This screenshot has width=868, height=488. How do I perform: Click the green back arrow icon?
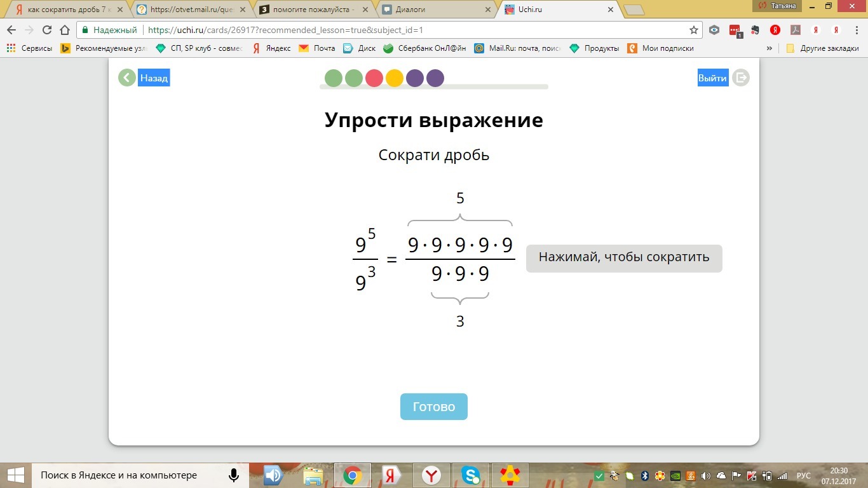click(127, 78)
